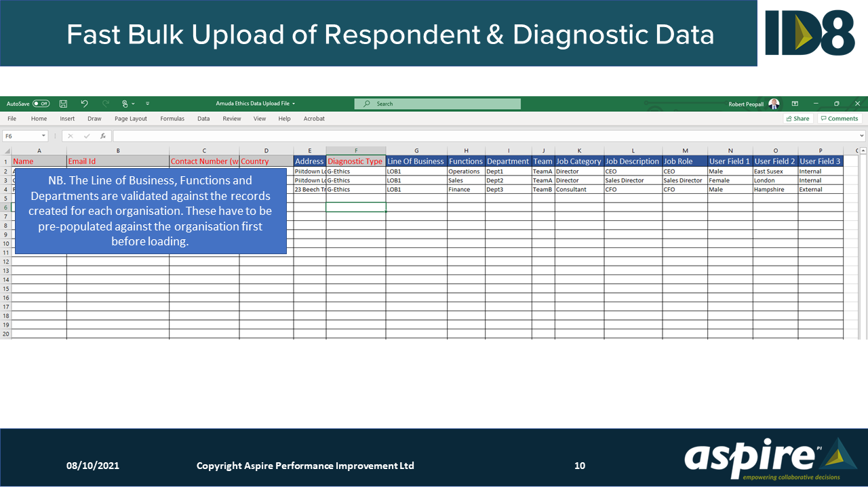Open the Name Box dropdown arrow
This screenshot has height=488, width=868.
tap(44, 136)
